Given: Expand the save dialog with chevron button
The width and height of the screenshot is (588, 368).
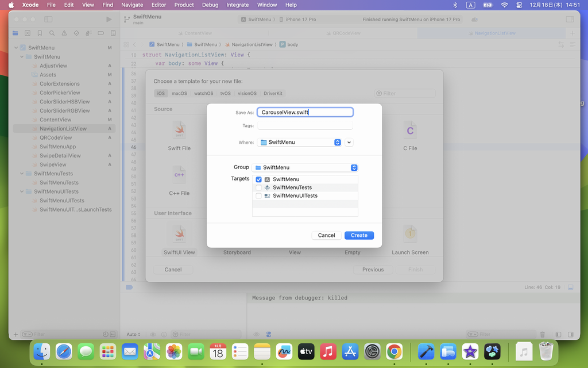Looking at the screenshot, I should [x=349, y=142].
